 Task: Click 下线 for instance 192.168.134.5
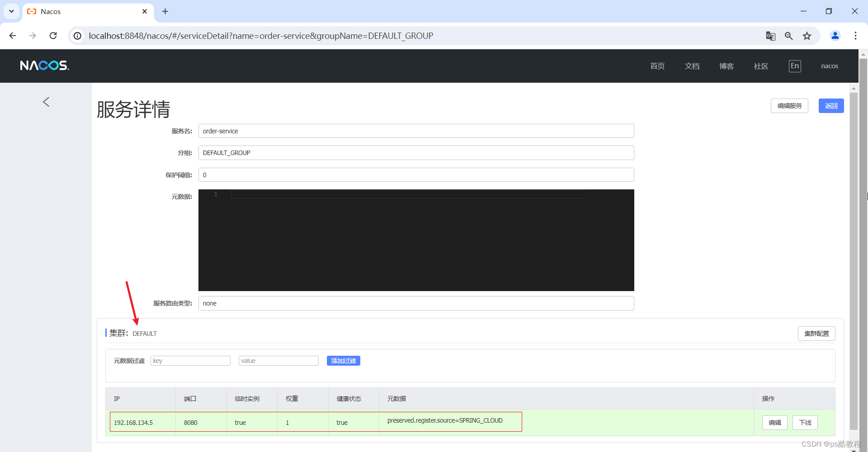(x=805, y=423)
